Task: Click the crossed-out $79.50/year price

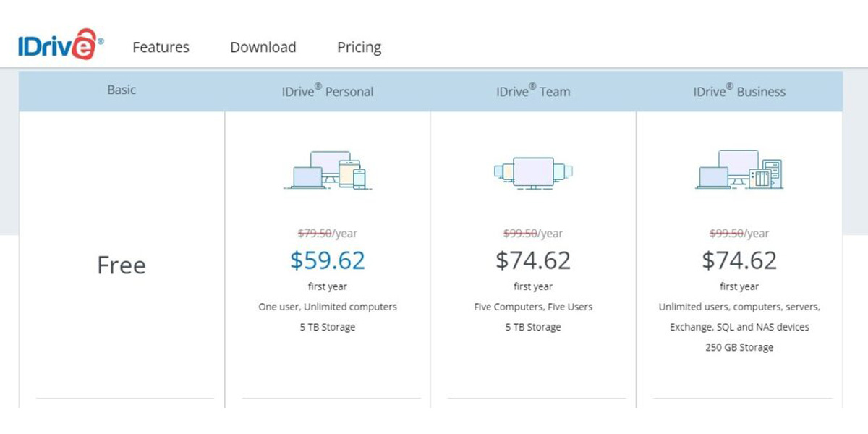Action: click(328, 234)
